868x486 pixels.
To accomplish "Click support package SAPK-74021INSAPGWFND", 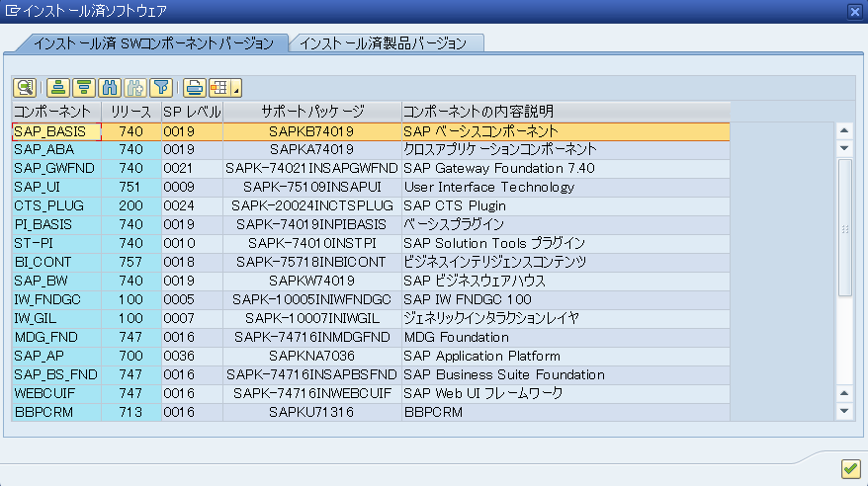I will click(311, 169).
